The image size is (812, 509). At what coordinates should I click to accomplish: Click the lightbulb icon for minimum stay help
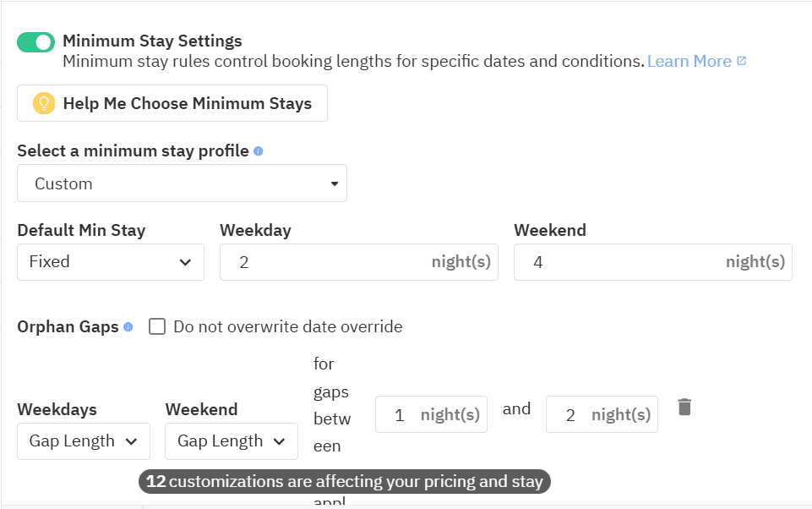coord(43,103)
